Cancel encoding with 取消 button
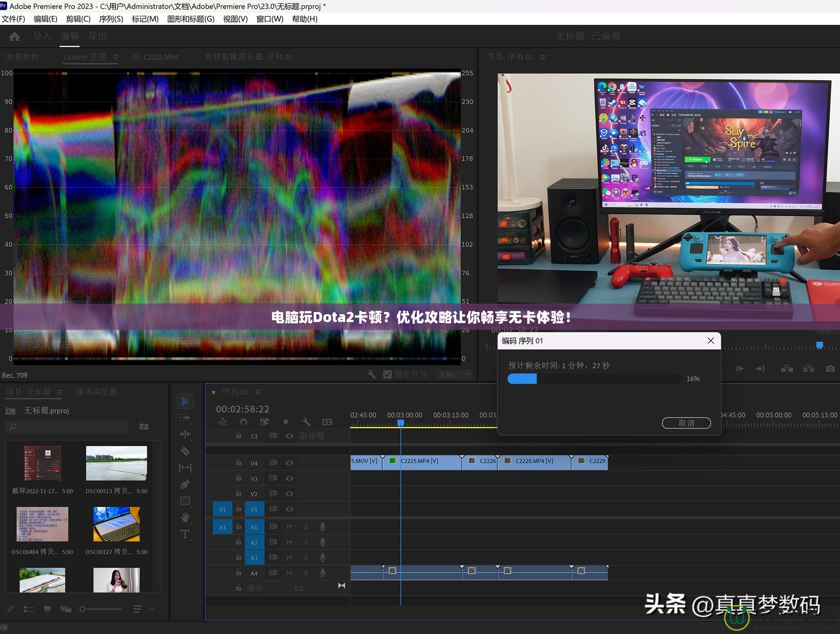This screenshot has height=634, width=840. tap(686, 423)
